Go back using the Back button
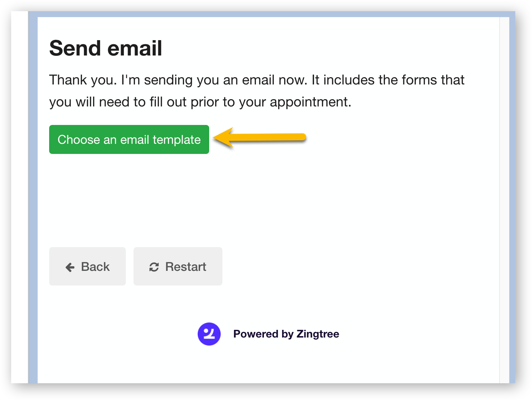532x400 pixels. point(88,266)
